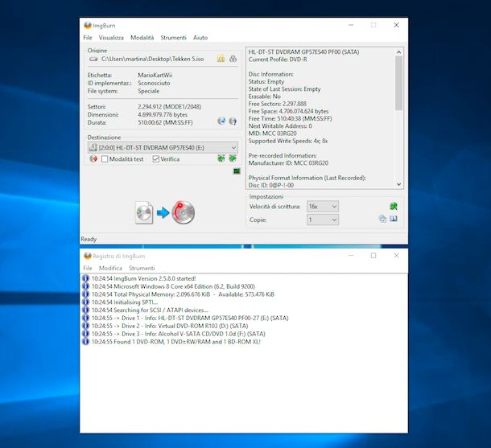Viewport: 491px width, 448px height.
Task: Click the ISO image file source icon
Action: pyautogui.click(x=144, y=212)
